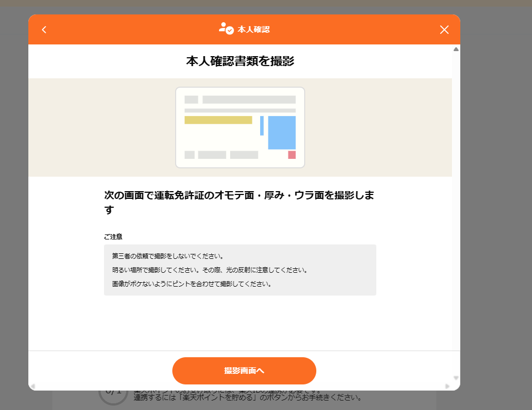This screenshot has height=410, width=532.
Task: Click the 撮影画面へ button
Action: (244, 371)
